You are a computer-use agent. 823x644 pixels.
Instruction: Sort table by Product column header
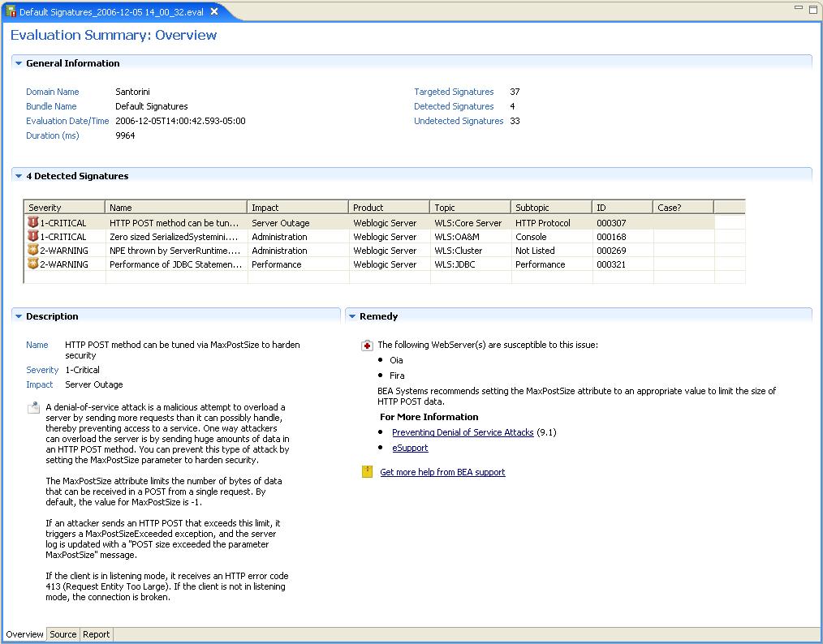point(389,208)
